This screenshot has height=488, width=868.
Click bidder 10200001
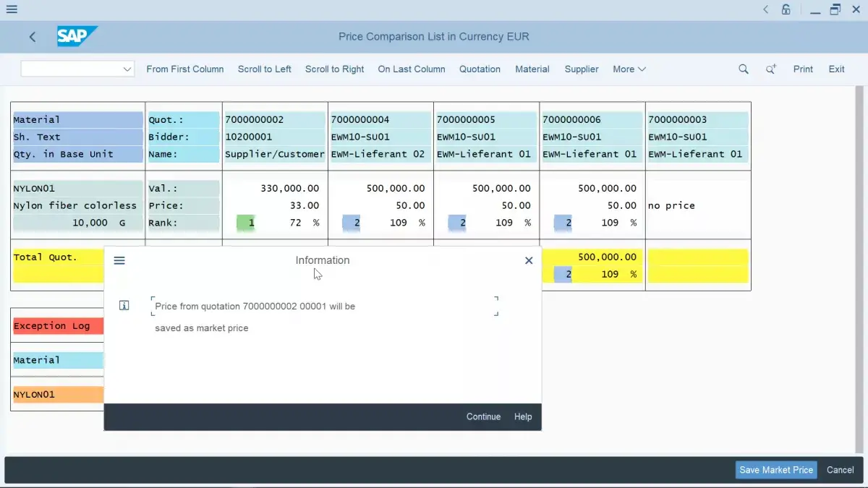pos(275,137)
